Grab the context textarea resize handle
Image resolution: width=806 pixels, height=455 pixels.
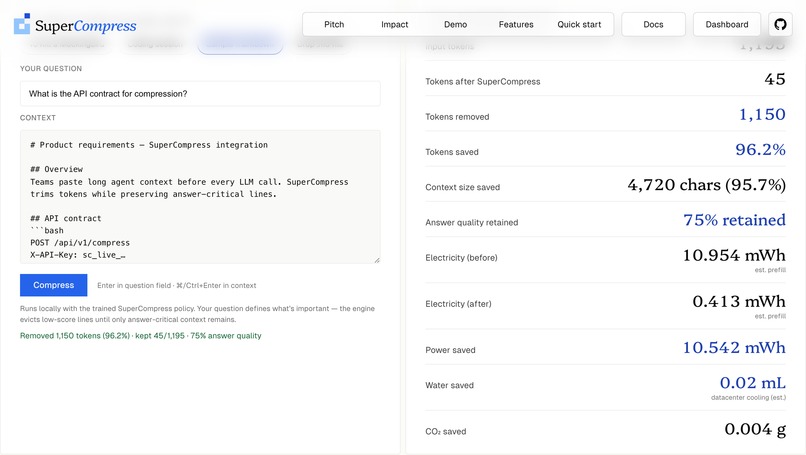(x=377, y=260)
